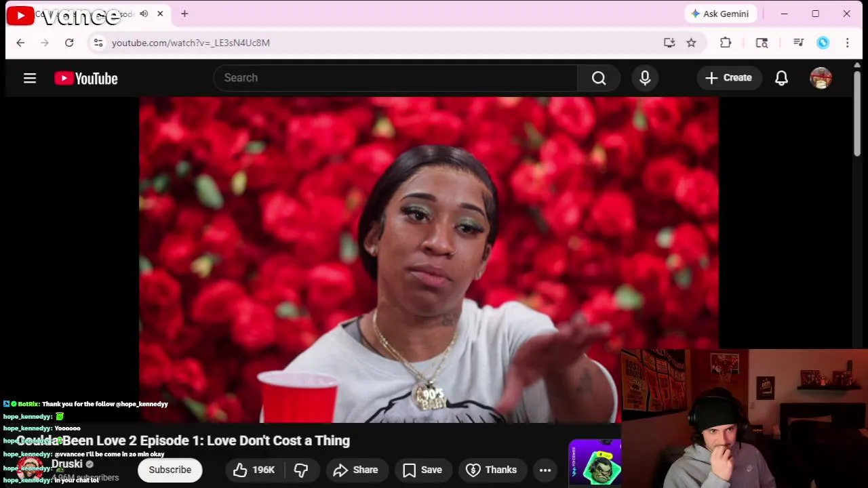
Task: Open the Create menu
Action: (728, 78)
